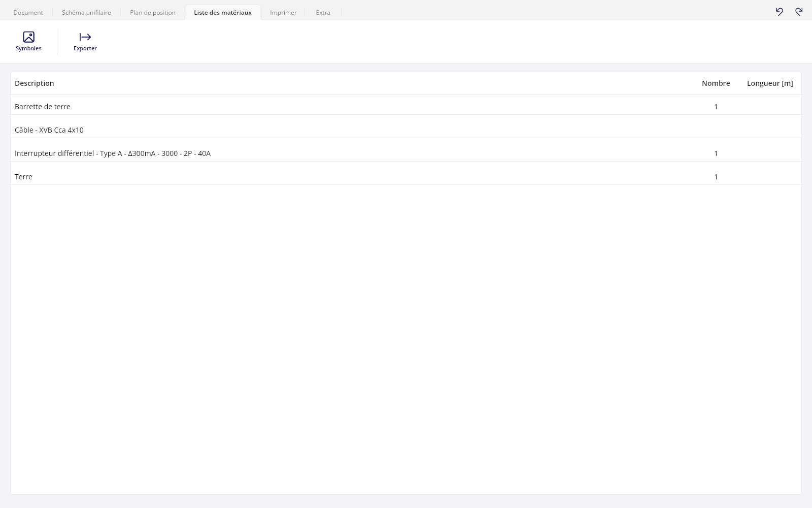Click quantity 1 in Barrette de terre row

[x=716, y=107]
